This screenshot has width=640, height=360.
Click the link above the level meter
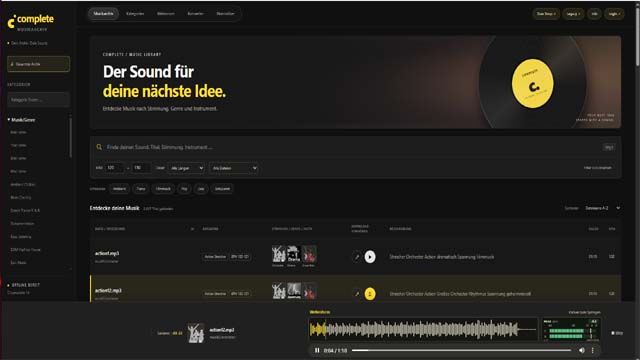click(x=584, y=313)
